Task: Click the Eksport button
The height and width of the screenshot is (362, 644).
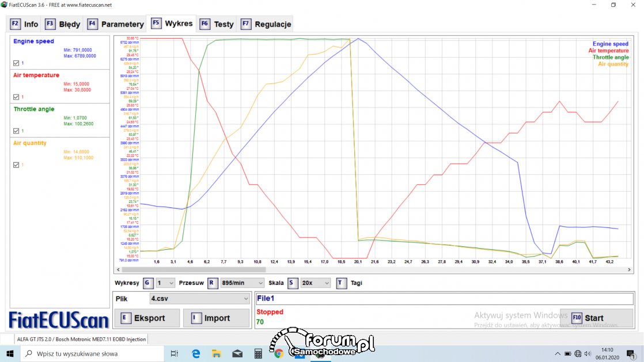Action: coord(147,318)
